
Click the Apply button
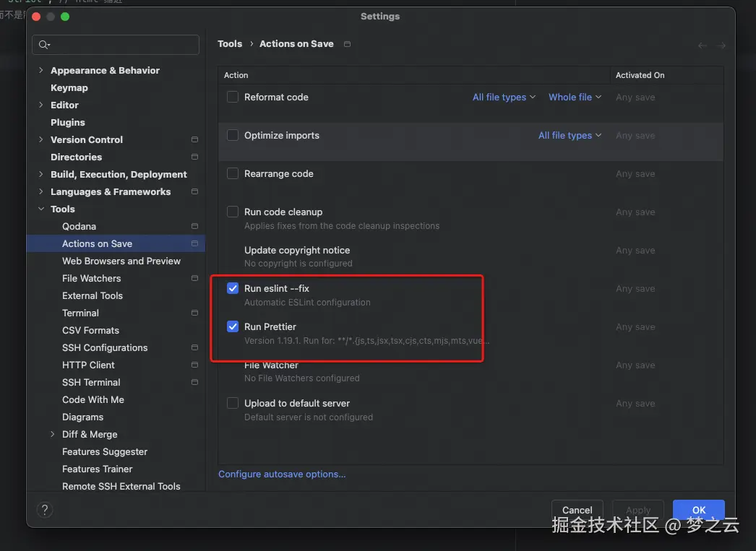click(x=638, y=510)
